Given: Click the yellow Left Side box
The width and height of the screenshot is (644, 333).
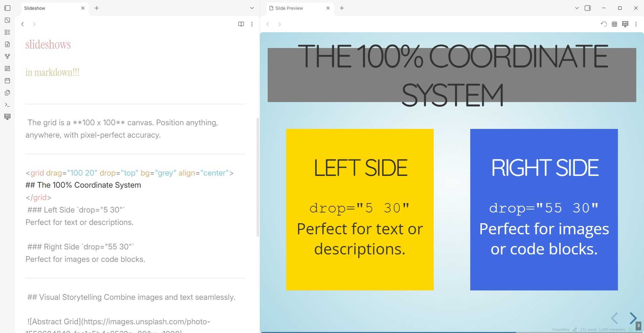Looking at the screenshot, I should pyautogui.click(x=360, y=209).
